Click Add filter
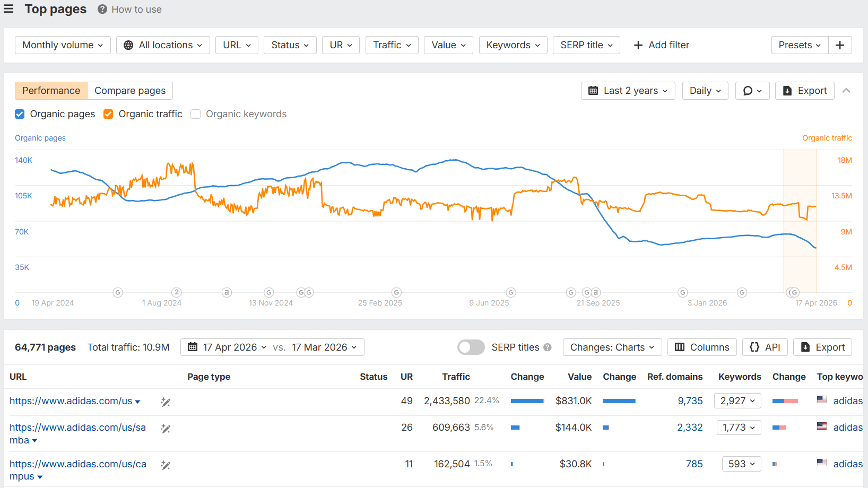The width and height of the screenshot is (868, 488). coord(662,45)
